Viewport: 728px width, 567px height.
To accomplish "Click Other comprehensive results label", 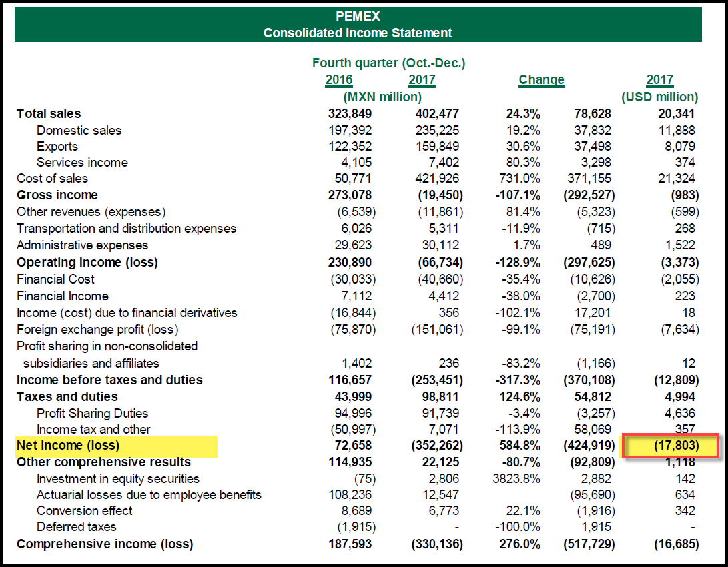I will click(104, 462).
